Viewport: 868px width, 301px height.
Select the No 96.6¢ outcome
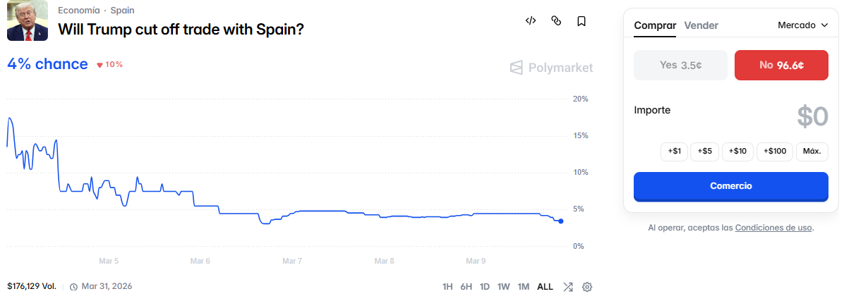pos(781,65)
